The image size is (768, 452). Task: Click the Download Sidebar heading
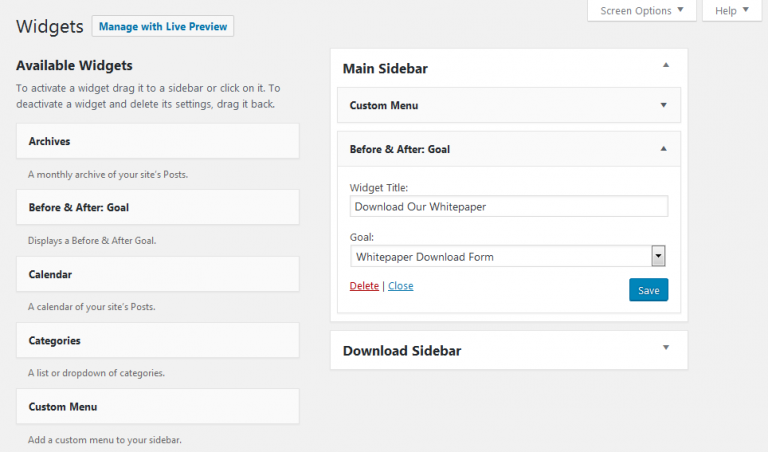tap(402, 351)
